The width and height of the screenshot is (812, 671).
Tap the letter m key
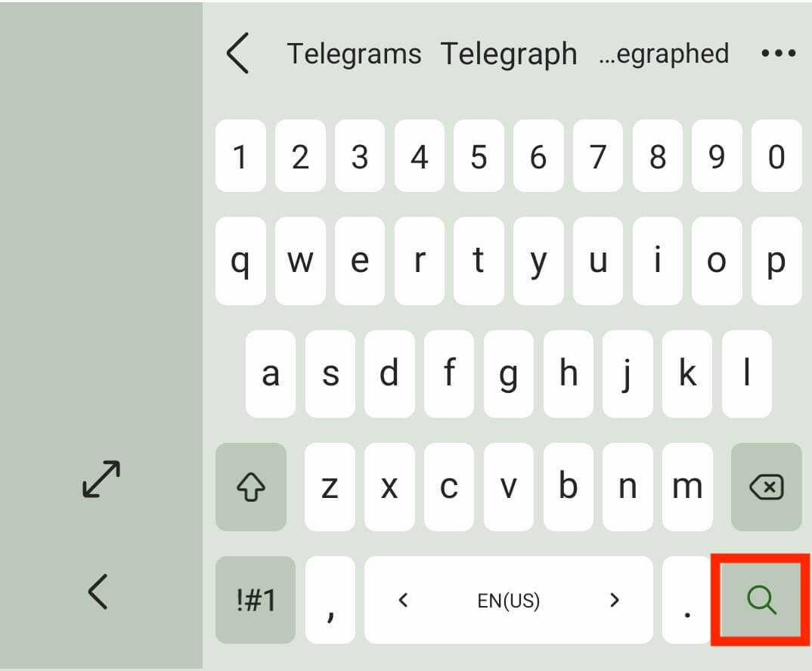coord(687,487)
